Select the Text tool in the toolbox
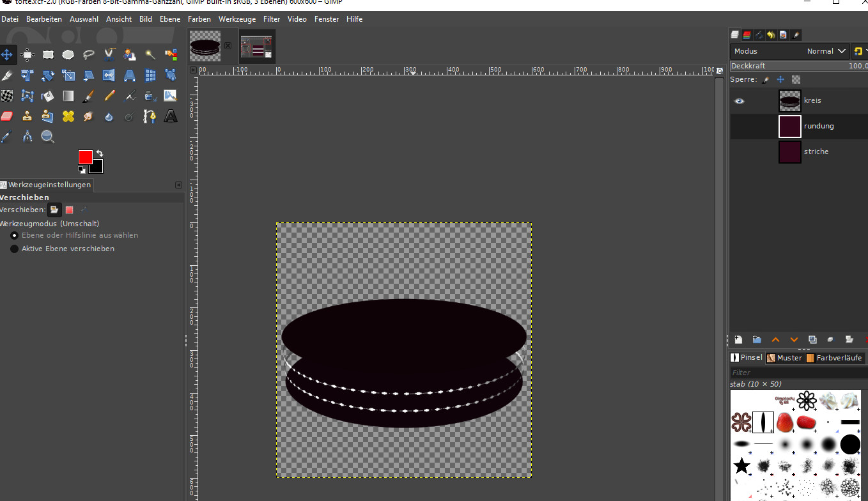Image resolution: width=868 pixels, height=501 pixels. pos(171,116)
